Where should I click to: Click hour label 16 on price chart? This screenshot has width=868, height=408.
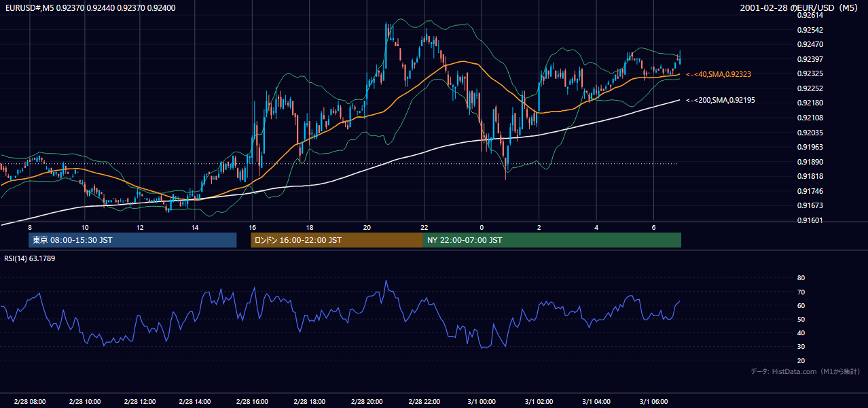(252, 227)
